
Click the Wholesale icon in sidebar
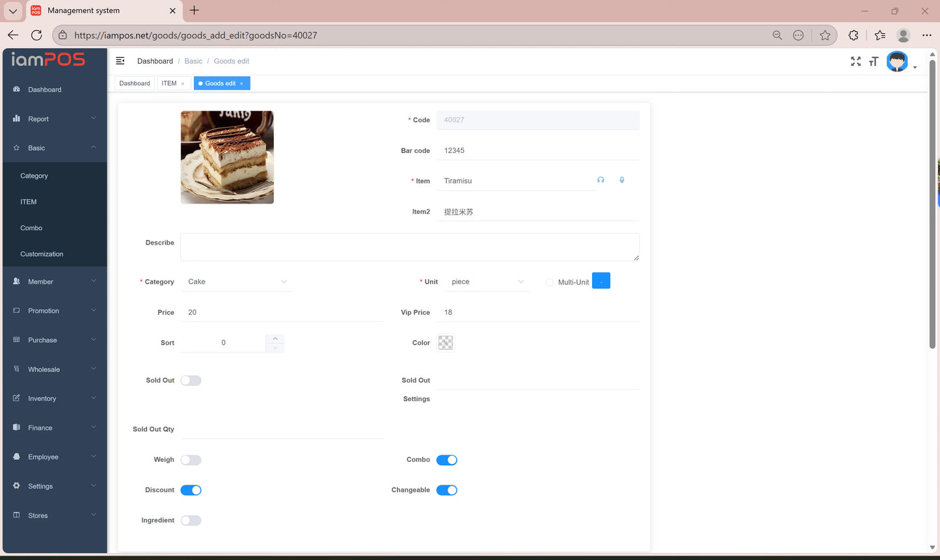click(16, 369)
